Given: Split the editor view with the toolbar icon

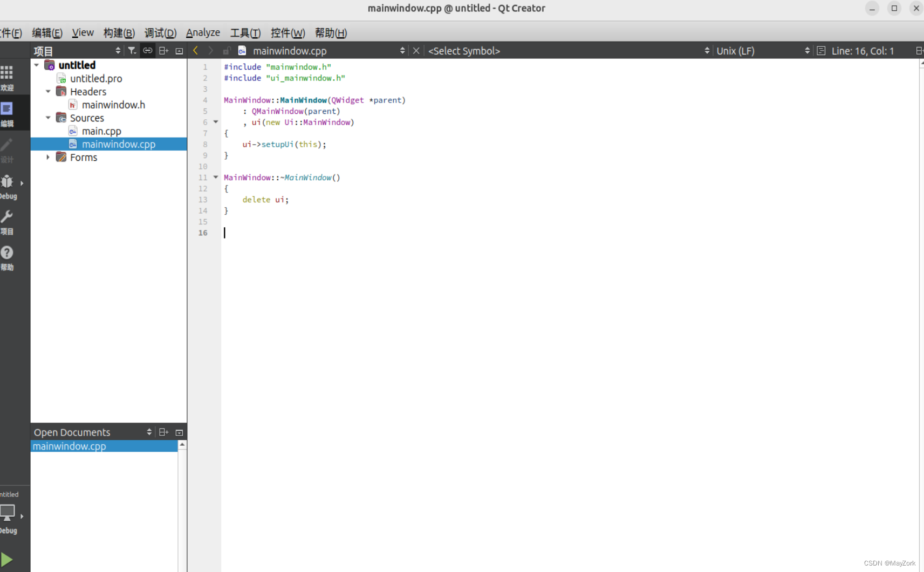Looking at the screenshot, I should coord(919,51).
